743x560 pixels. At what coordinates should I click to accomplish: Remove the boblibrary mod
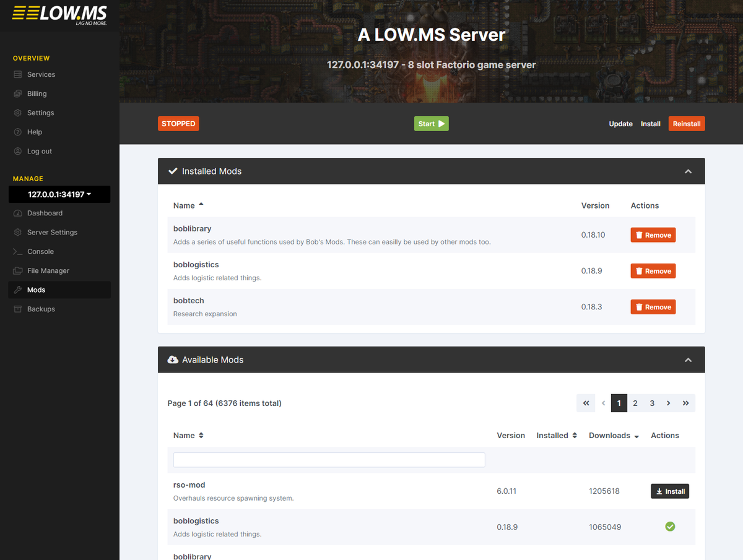653,235
